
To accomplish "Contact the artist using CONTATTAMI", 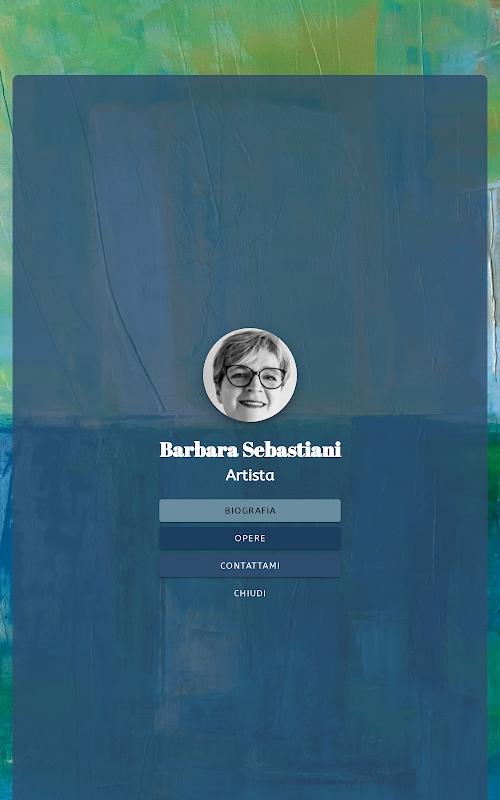I will (x=250, y=565).
